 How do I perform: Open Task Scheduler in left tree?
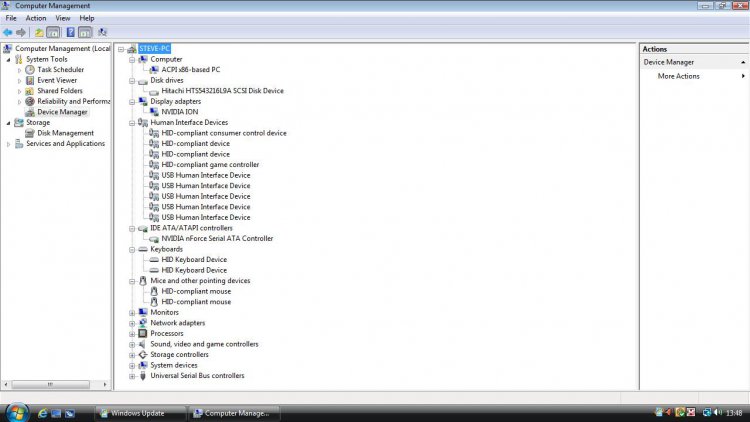[60, 70]
